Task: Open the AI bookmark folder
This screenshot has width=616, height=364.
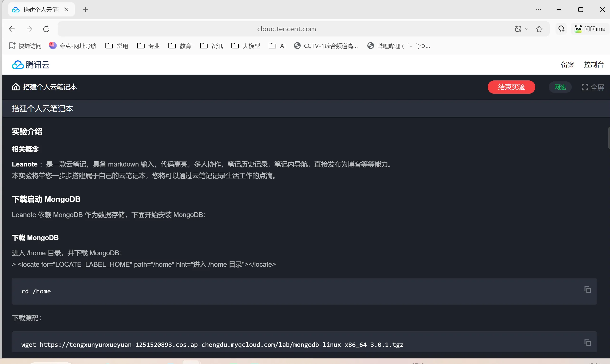Action: (x=277, y=46)
